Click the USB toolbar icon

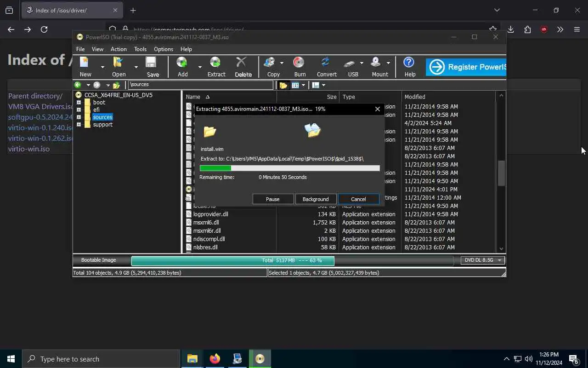350,63
